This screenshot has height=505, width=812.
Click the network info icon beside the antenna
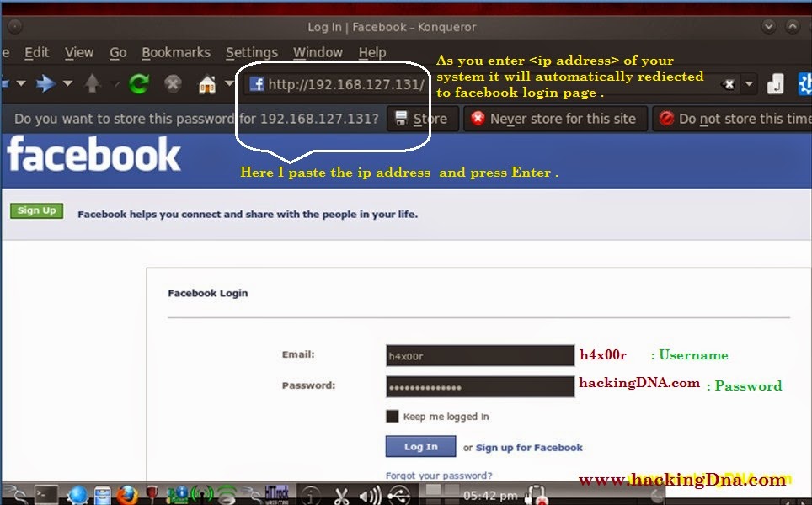click(178, 495)
